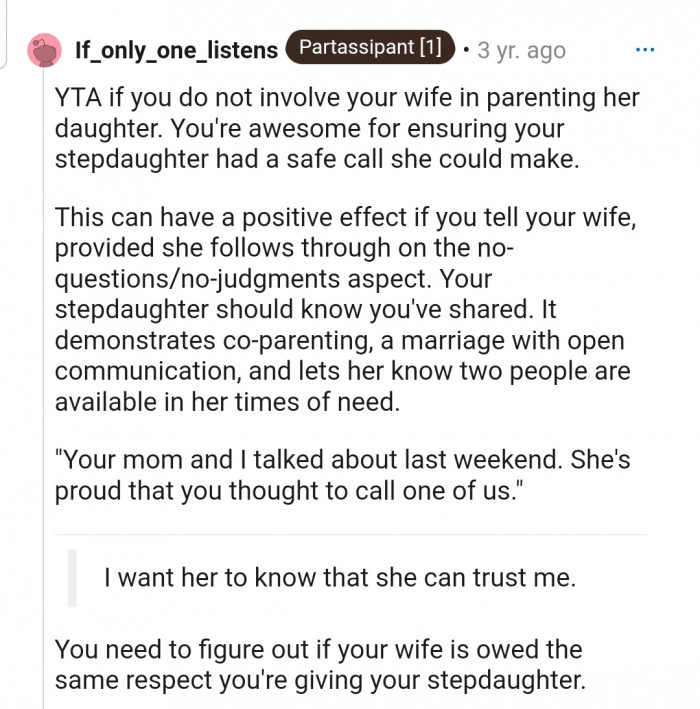700x709 pixels.
Task: Open the If_only_one_listens user profile
Action: click(176, 50)
